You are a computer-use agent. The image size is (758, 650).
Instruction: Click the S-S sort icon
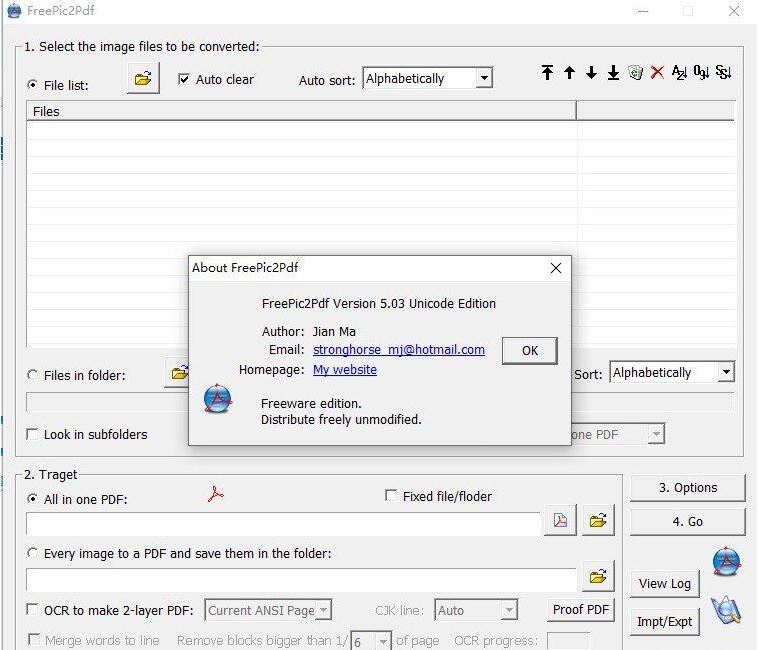[x=723, y=72]
